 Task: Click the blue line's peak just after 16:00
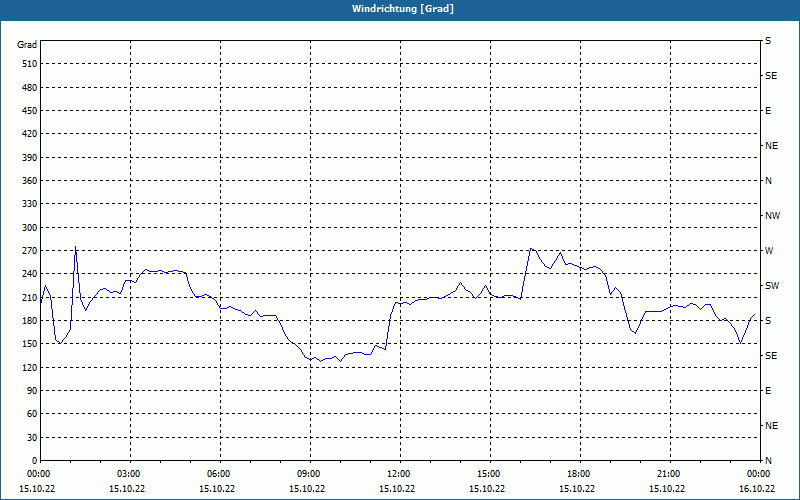[531, 249]
